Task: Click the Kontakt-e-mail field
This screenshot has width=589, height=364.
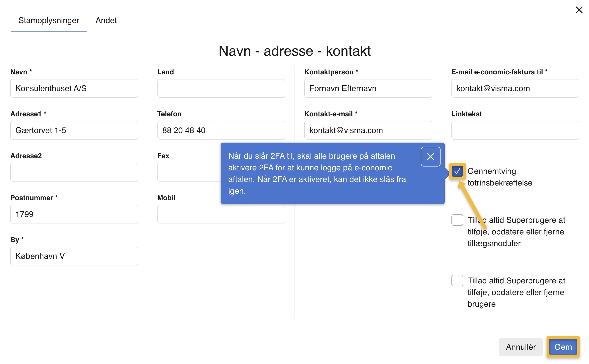Action: (368, 130)
